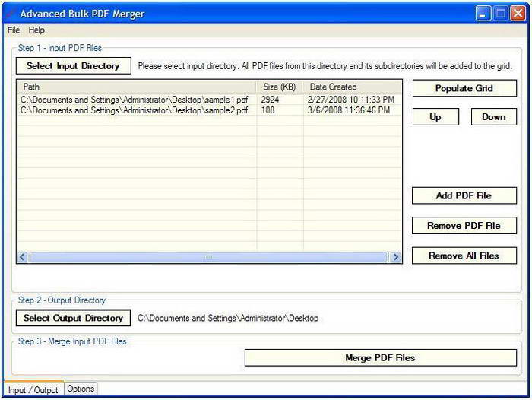This screenshot has height=400, width=532.
Task: Move selected file Up
Action: (435, 117)
